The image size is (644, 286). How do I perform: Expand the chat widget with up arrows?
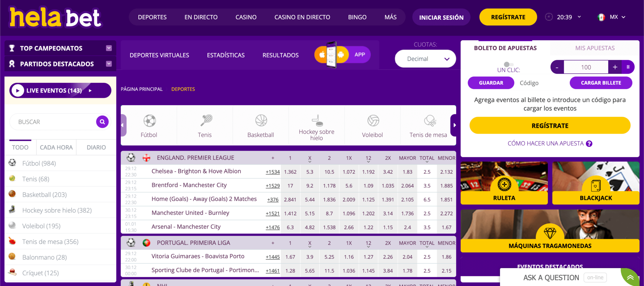(x=630, y=277)
